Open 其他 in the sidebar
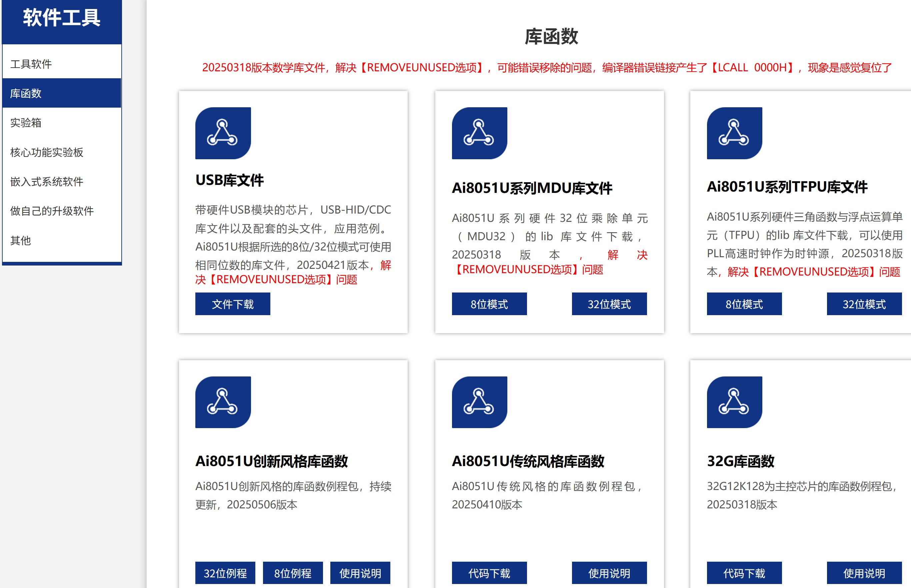This screenshot has width=911, height=588. tap(62, 240)
